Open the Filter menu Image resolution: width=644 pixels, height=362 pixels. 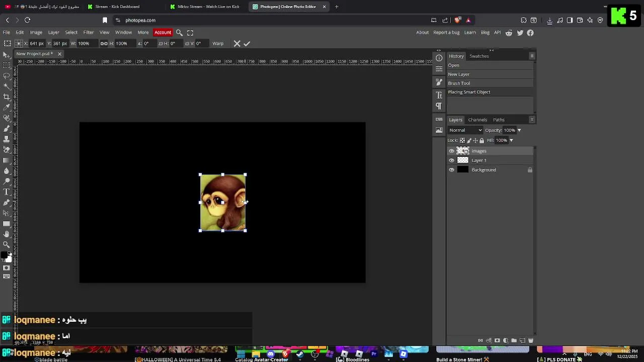(89, 33)
